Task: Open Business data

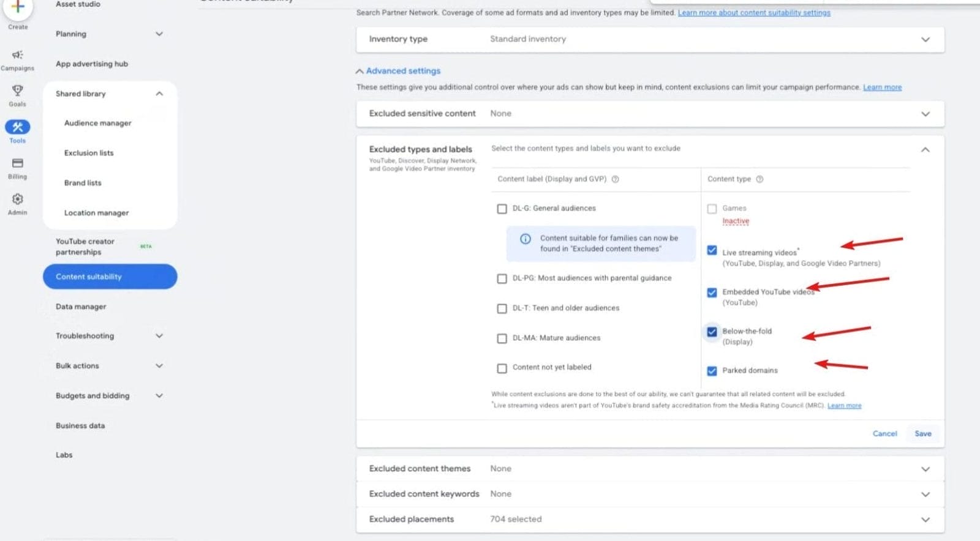Action: point(80,426)
